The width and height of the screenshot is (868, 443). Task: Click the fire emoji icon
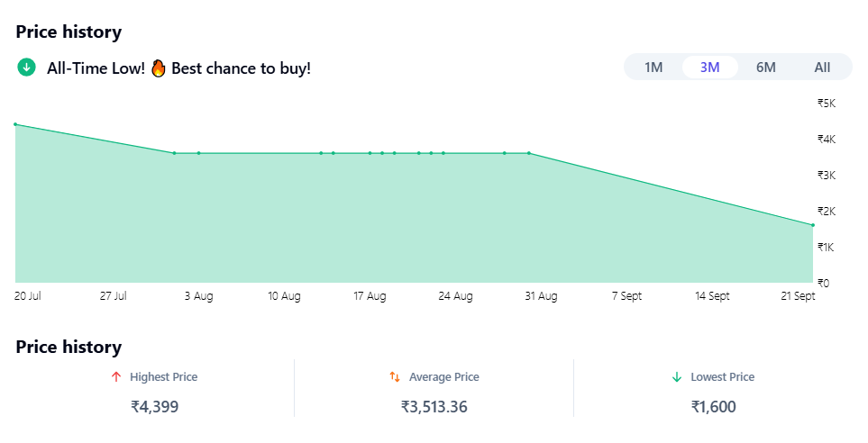point(159,68)
